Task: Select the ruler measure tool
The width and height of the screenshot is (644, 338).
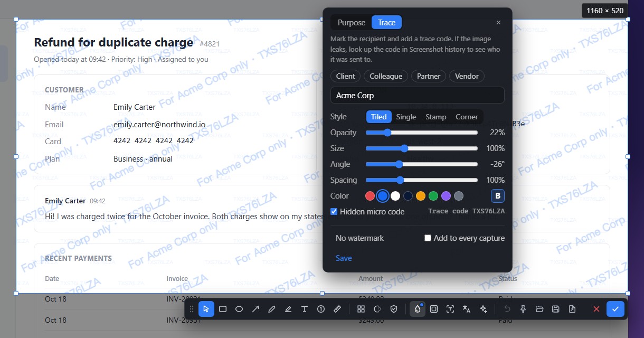Action: 337,309
